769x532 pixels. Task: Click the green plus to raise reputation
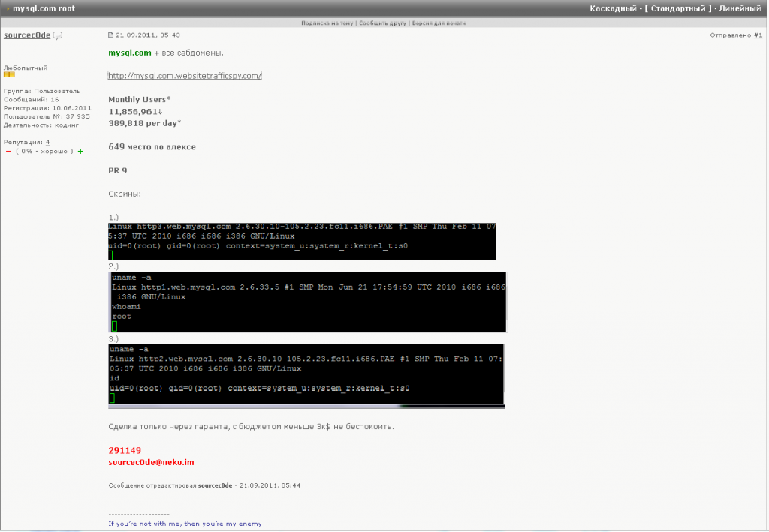coord(80,151)
